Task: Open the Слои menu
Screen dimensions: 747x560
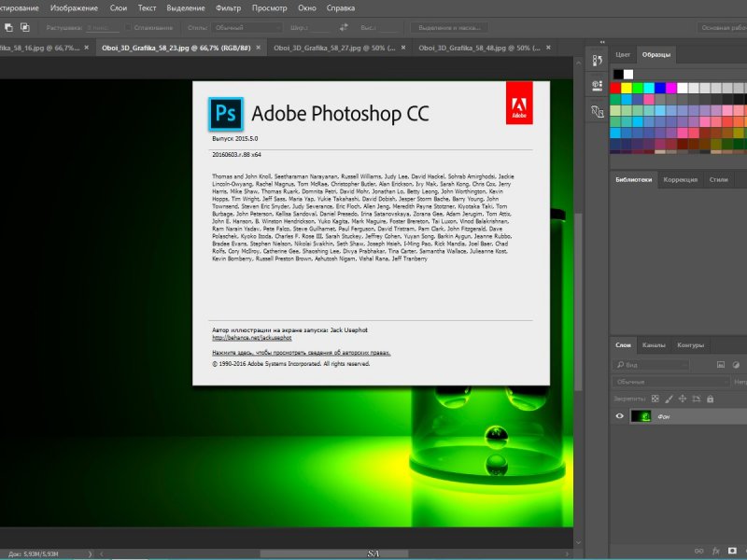Action: click(x=119, y=8)
